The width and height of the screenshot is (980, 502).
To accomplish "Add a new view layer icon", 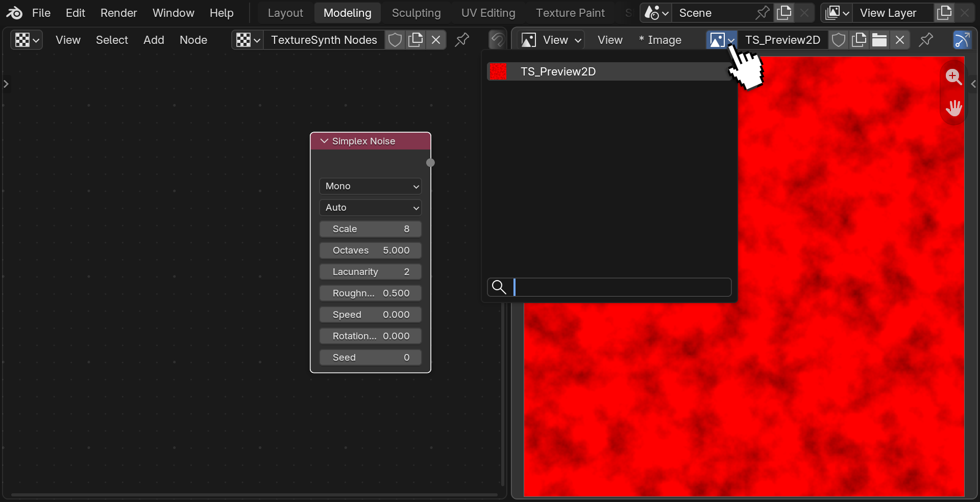I will tap(944, 13).
